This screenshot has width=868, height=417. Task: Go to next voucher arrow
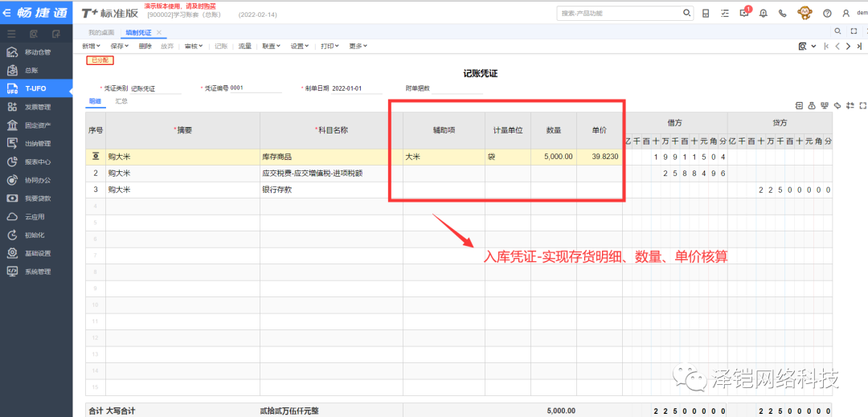pos(849,46)
